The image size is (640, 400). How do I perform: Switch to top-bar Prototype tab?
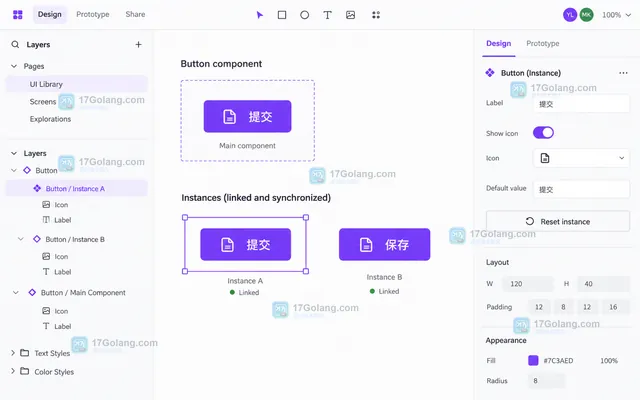pos(93,14)
